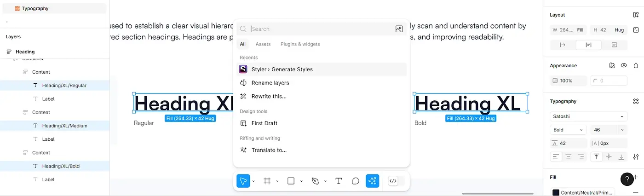Toggle the layer visibility eye in Appearance
Viewport: 644px width, 196px height.
[624, 66]
